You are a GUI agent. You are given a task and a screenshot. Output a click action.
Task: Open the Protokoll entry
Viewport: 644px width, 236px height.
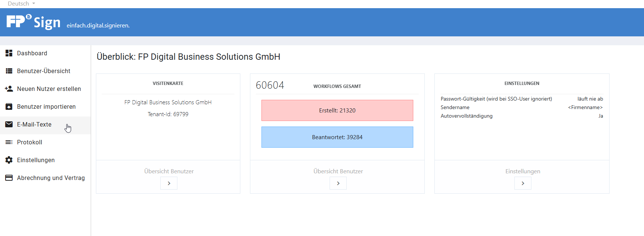coord(45,142)
